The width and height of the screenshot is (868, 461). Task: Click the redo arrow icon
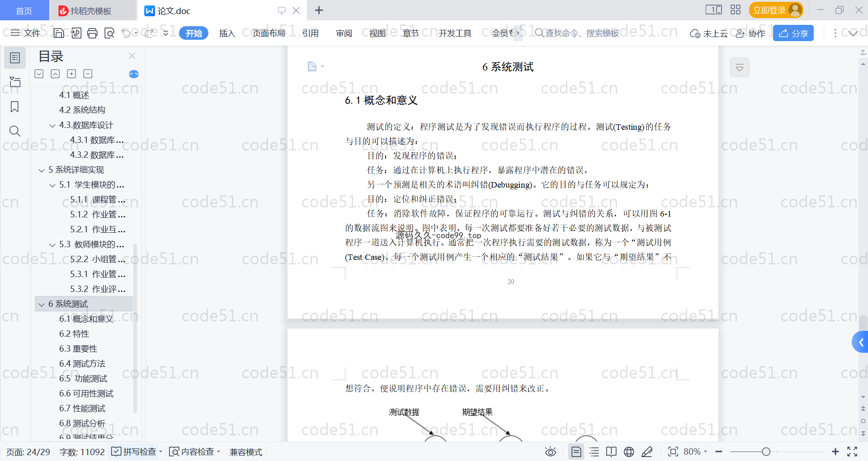(x=149, y=33)
